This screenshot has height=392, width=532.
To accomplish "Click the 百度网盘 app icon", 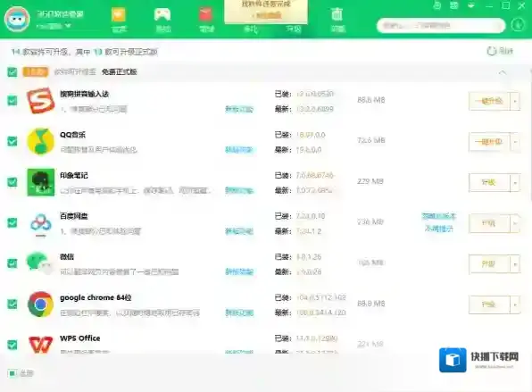I will [41, 224].
